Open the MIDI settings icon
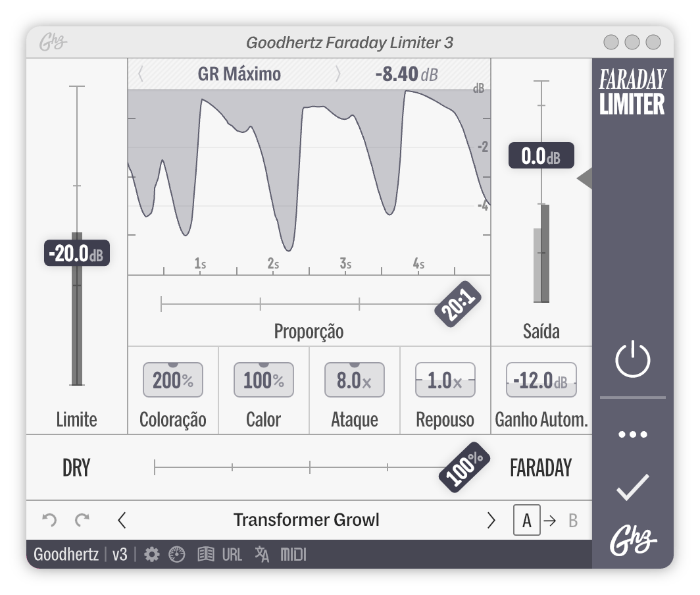700x595 pixels. tap(293, 555)
